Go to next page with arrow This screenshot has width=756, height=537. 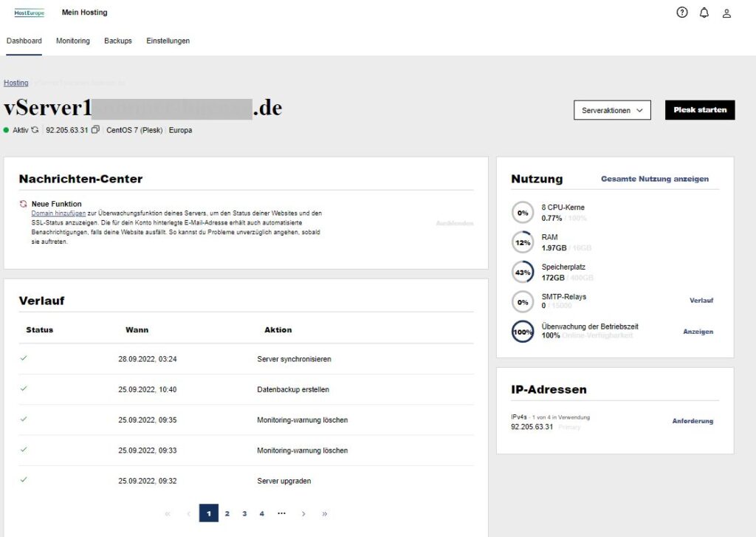pos(303,513)
